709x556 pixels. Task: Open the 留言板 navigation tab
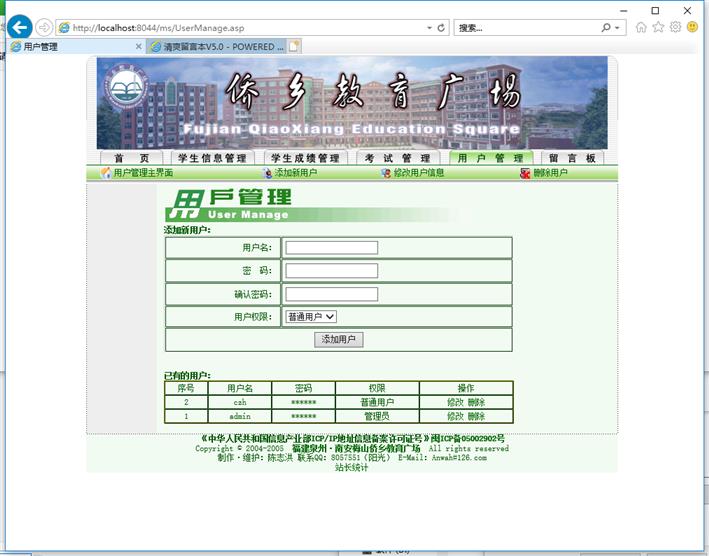point(572,158)
